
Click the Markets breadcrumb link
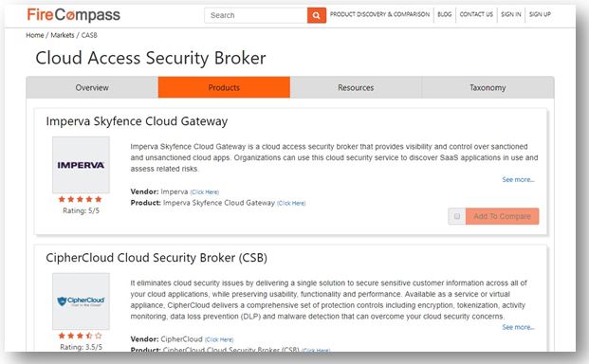[63, 35]
